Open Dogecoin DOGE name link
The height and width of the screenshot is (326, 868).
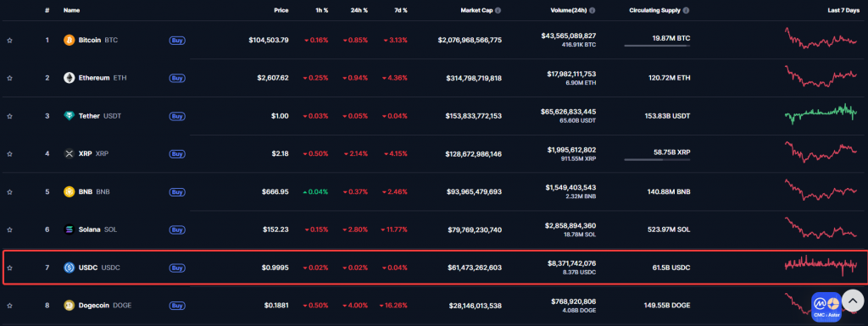click(105, 305)
